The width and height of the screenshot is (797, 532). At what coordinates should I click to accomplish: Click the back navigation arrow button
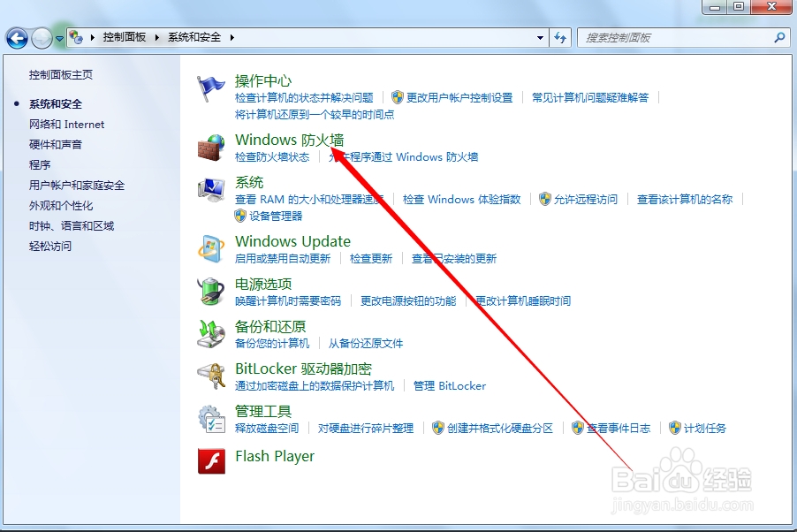(17, 37)
